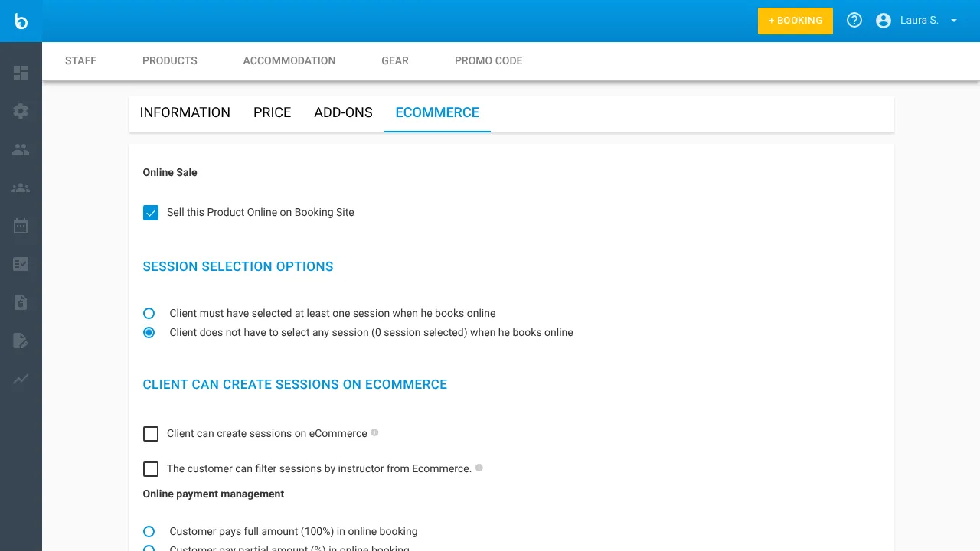Open the GEAR section in the top menu
This screenshot has width=980, height=551.
pyautogui.click(x=395, y=60)
